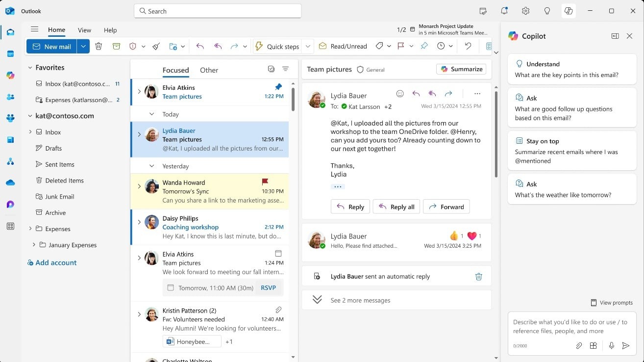Archive the message with the ribbon Archive icon
This screenshot has width=644, height=362.
(x=116, y=46)
